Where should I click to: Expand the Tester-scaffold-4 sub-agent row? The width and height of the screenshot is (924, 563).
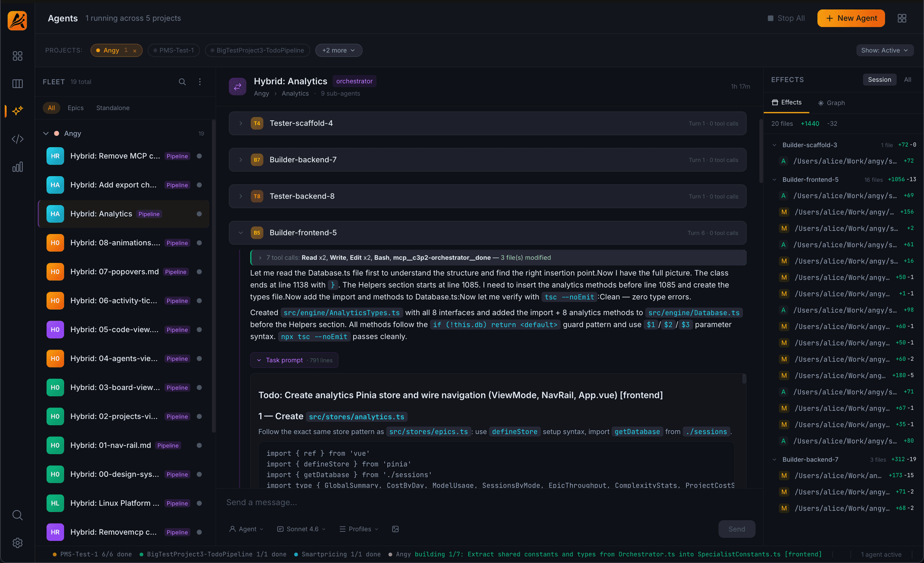point(241,123)
